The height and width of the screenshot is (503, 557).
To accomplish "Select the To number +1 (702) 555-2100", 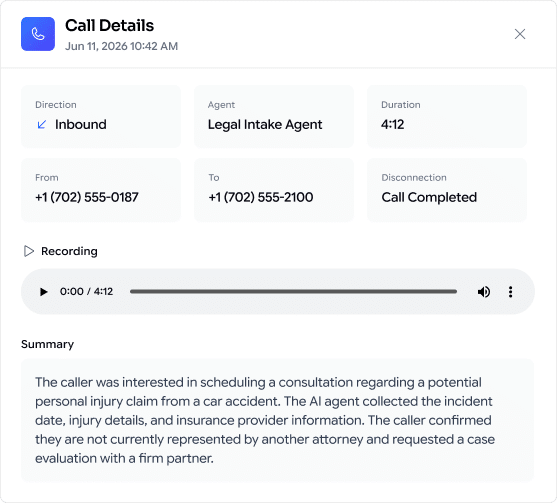I will pos(261,197).
